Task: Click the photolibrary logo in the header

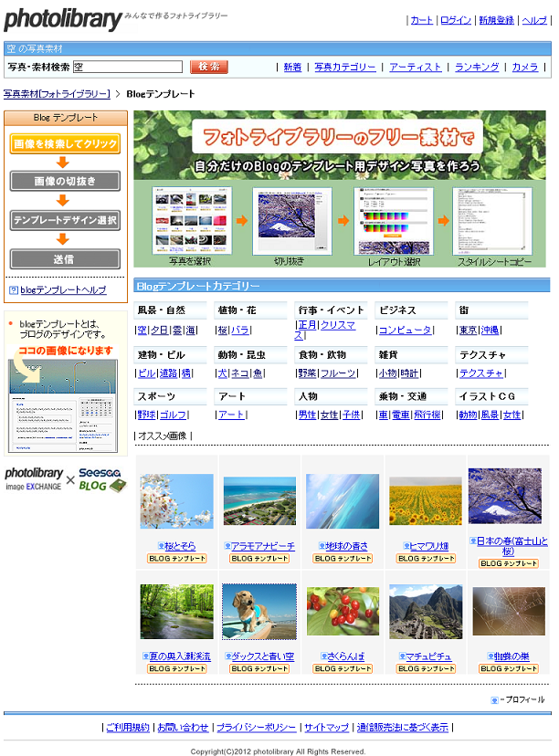Action: [x=62, y=19]
